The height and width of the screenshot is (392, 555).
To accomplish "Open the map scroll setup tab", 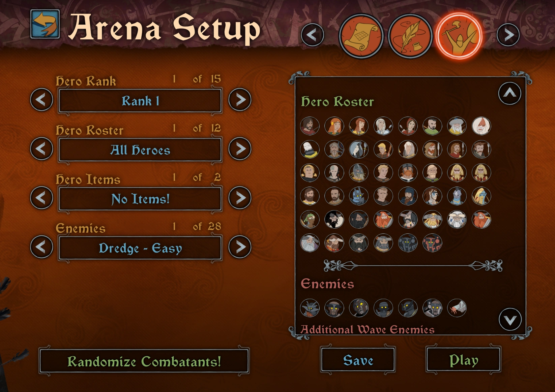I will 361,36.
